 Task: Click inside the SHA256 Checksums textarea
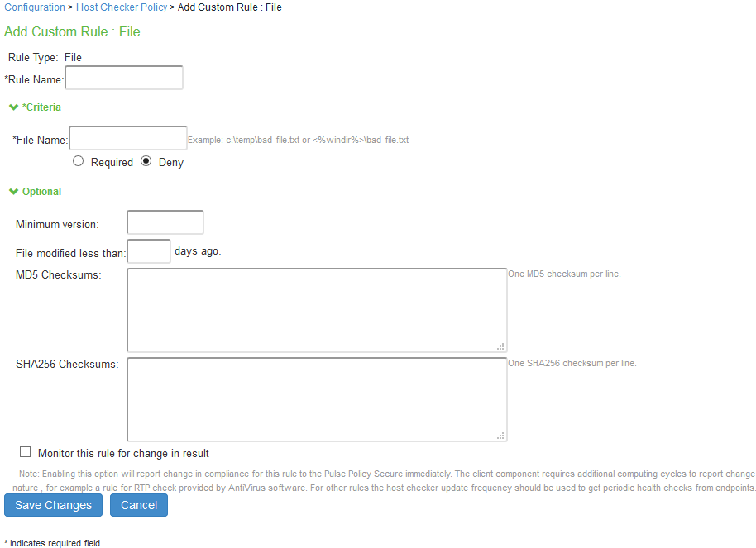click(317, 399)
